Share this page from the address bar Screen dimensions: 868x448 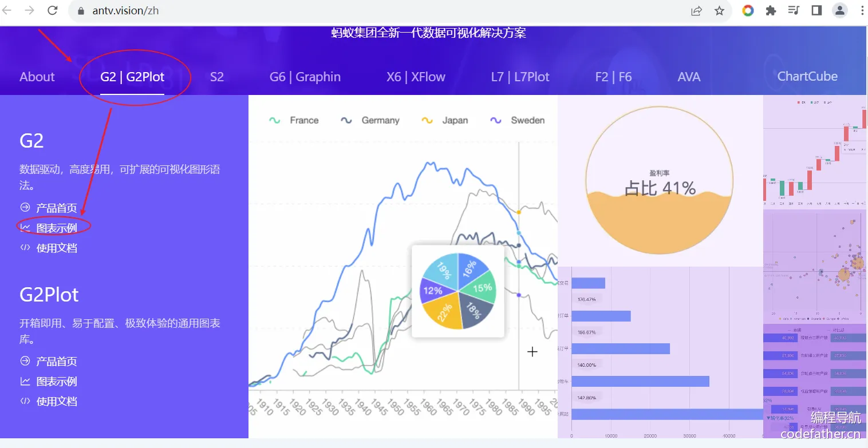tap(697, 11)
